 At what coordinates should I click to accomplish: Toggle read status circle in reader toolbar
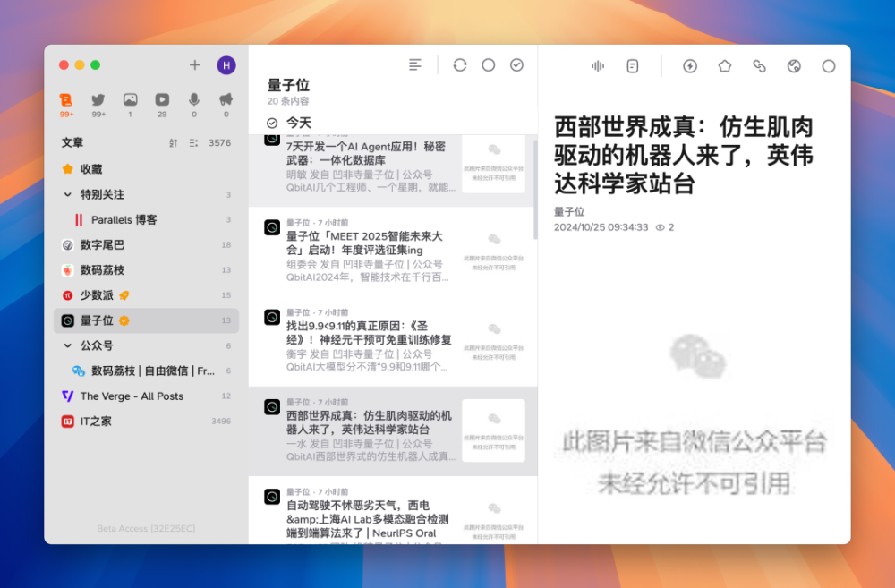829,66
